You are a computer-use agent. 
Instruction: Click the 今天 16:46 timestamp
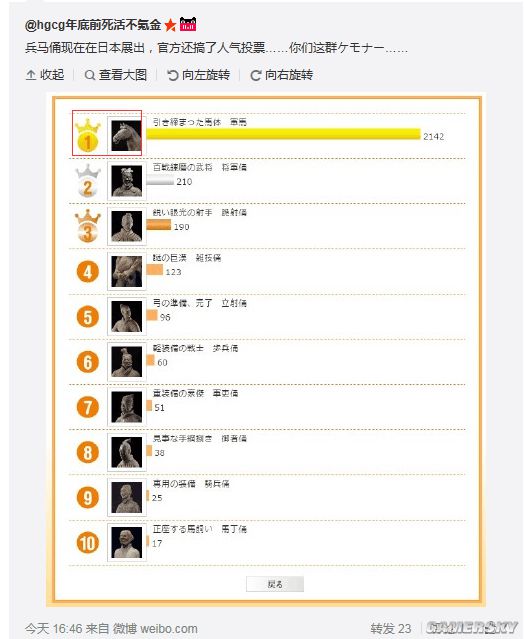[53, 628]
